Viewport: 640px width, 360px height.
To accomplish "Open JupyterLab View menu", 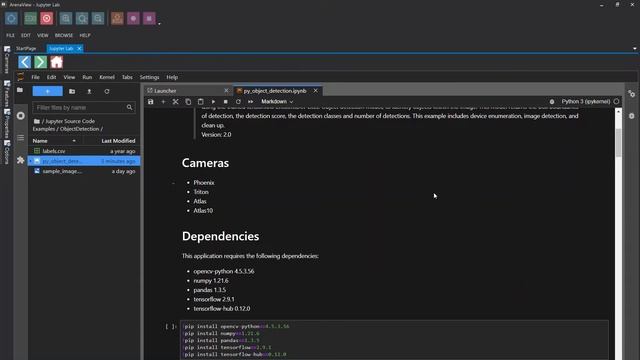I will [69, 77].
